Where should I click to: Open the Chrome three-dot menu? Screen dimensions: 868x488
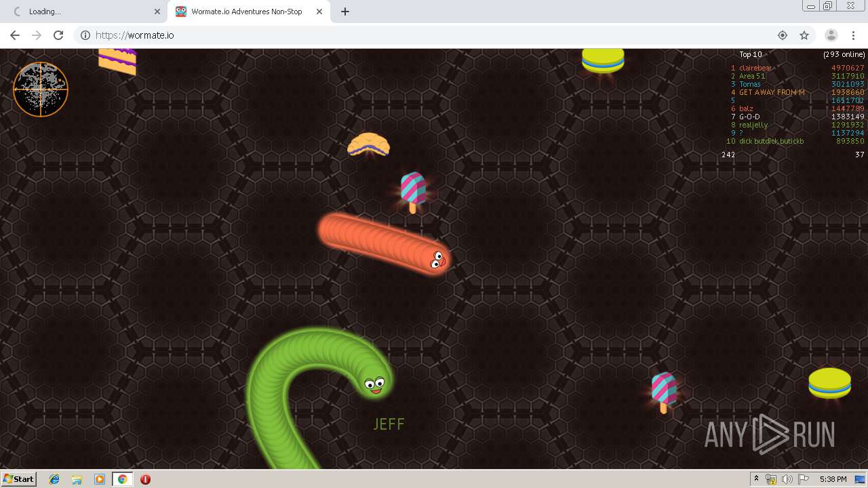(853, 35)
